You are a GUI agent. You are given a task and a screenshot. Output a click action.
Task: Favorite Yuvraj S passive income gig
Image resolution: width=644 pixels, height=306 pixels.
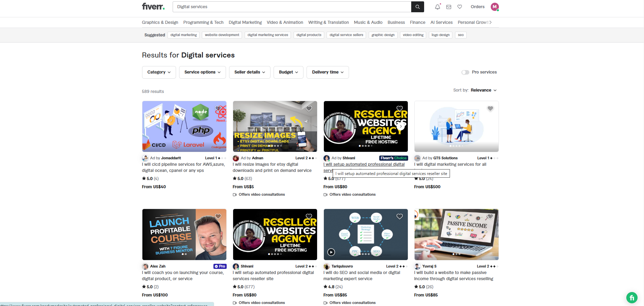pos(490,216)
